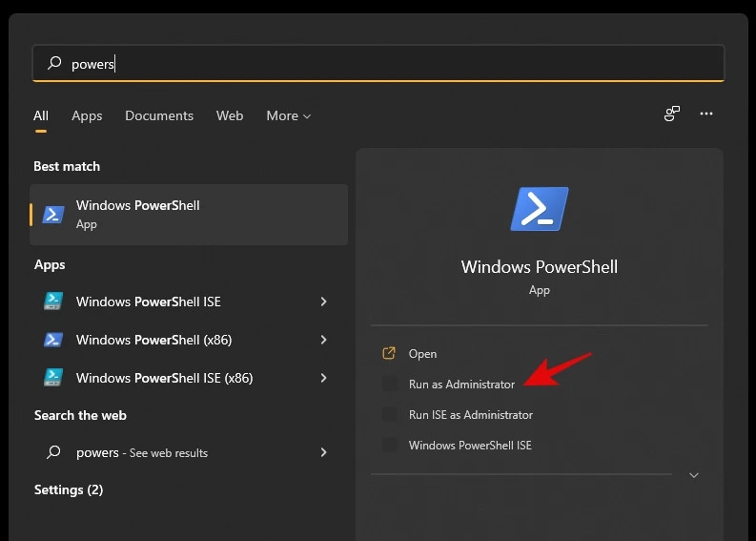Click the search text field containing 'powers'
Screen dimensions: 756x541
point(378,63)
